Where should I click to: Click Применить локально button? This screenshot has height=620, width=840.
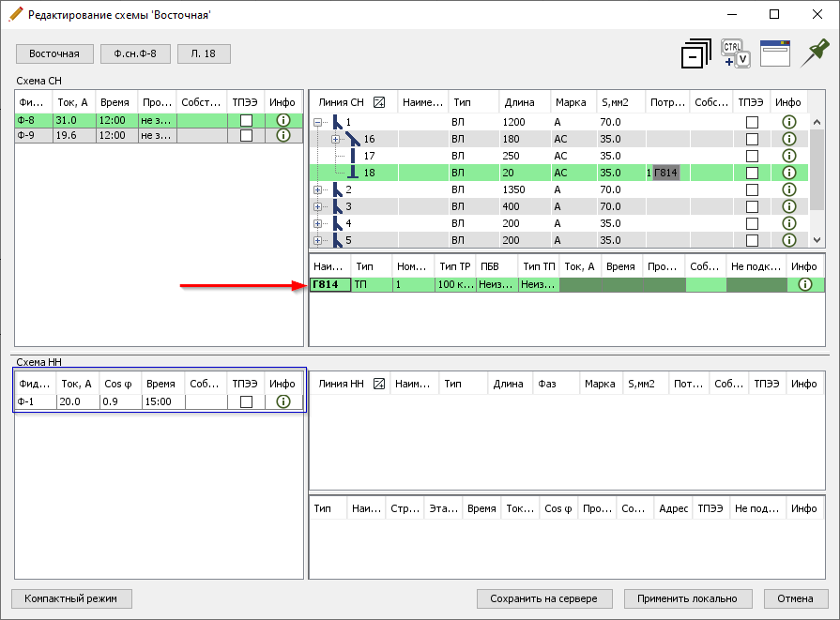pos(688,598)
